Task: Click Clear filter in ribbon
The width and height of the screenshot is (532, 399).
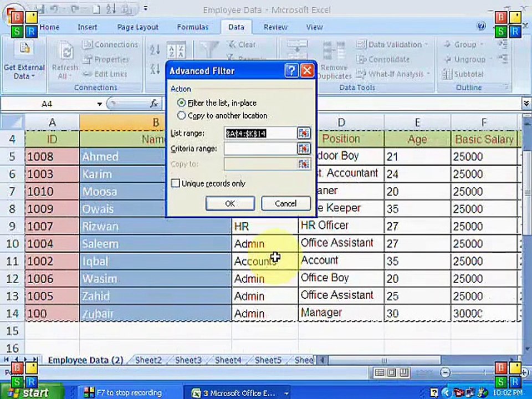Action: point(241,44)
